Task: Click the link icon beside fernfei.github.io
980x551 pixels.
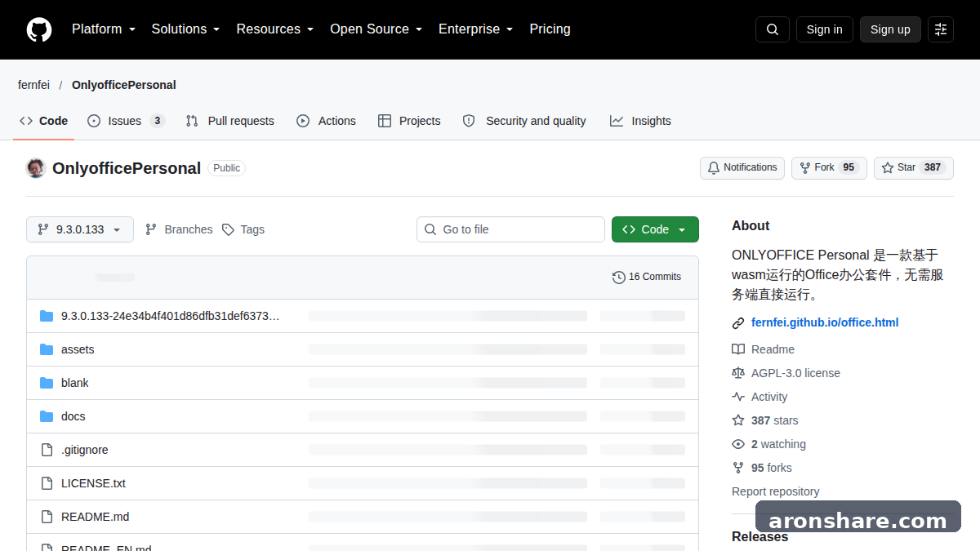Action: [738, 323]
